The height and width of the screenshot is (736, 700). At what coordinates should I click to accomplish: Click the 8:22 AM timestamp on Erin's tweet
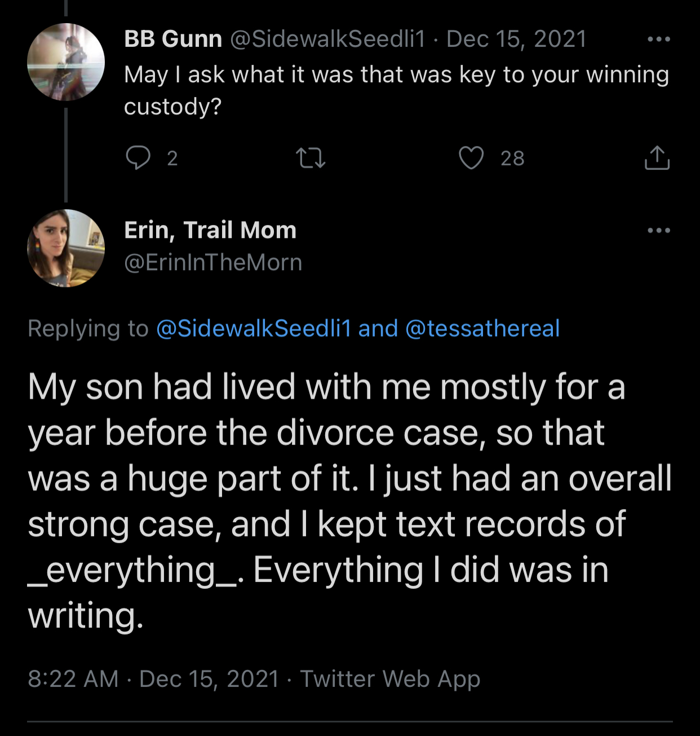[x=73, y=678]
